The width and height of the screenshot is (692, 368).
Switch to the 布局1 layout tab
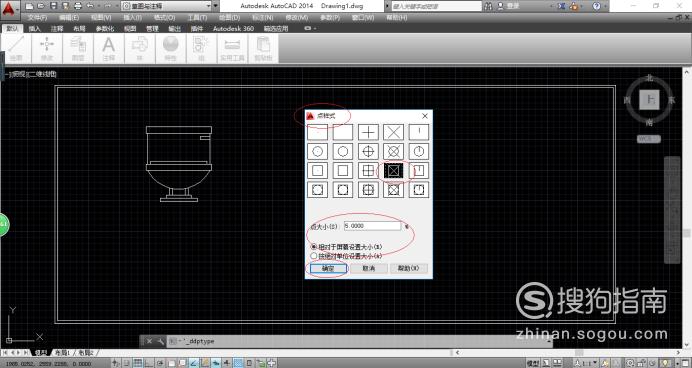point(63,353)
